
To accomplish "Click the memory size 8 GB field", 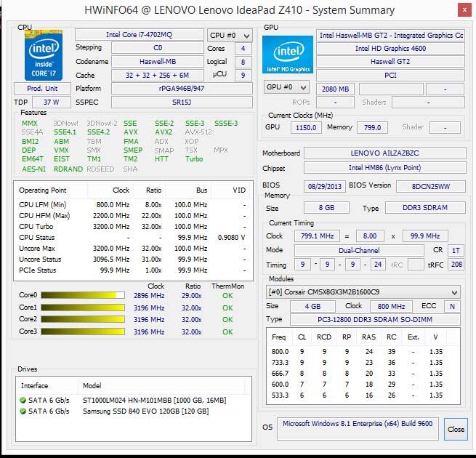I will pos(326,208).
